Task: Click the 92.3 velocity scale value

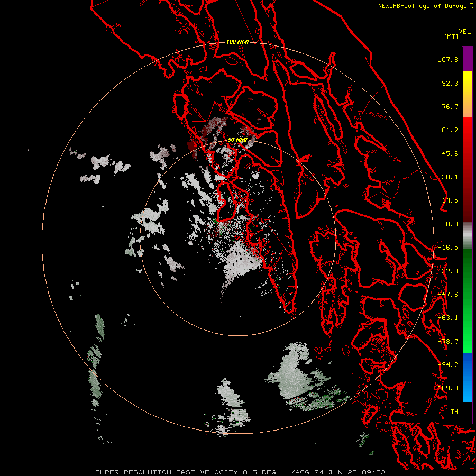Action: pos(450,83)
